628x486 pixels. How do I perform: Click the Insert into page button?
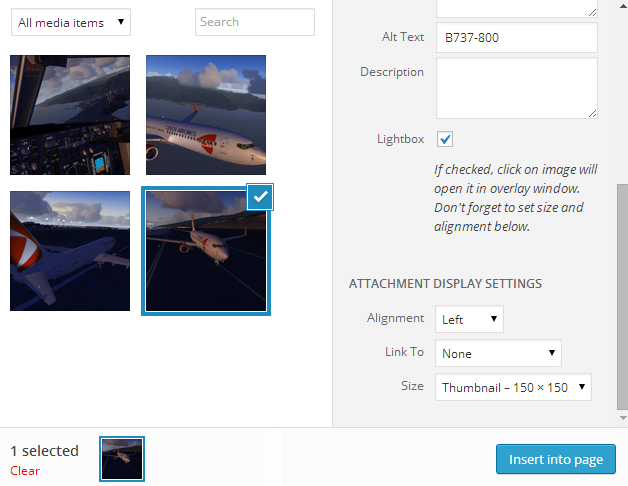pyautogui.click(x=556, y=459)
